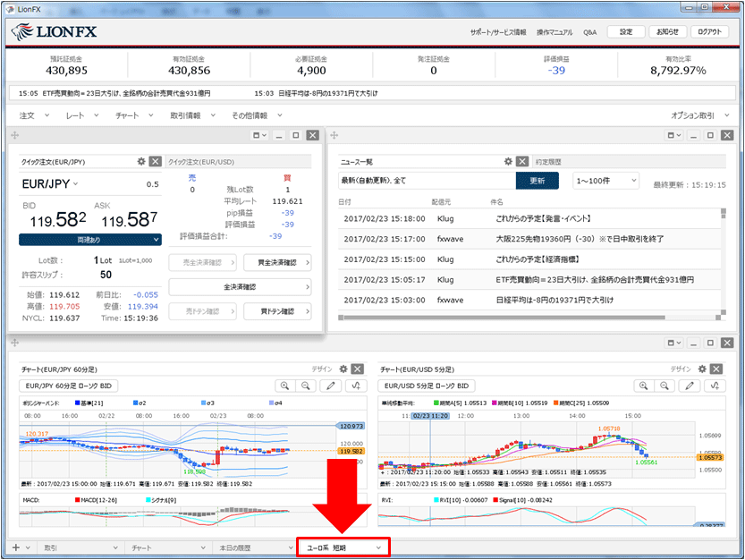Click the ASK price 119.587 to buy
This screenshot has height=560, width=745.
pyautogui.click(x=129, y=220)
